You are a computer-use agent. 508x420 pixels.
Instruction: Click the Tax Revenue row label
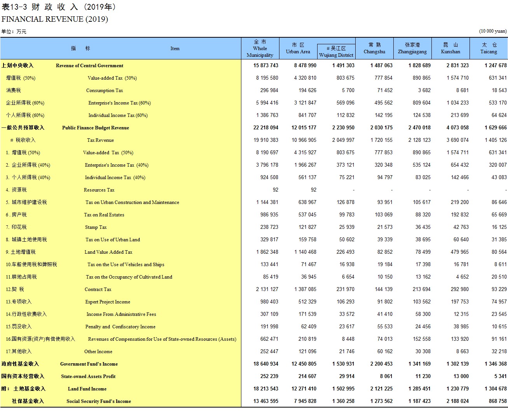100,140
